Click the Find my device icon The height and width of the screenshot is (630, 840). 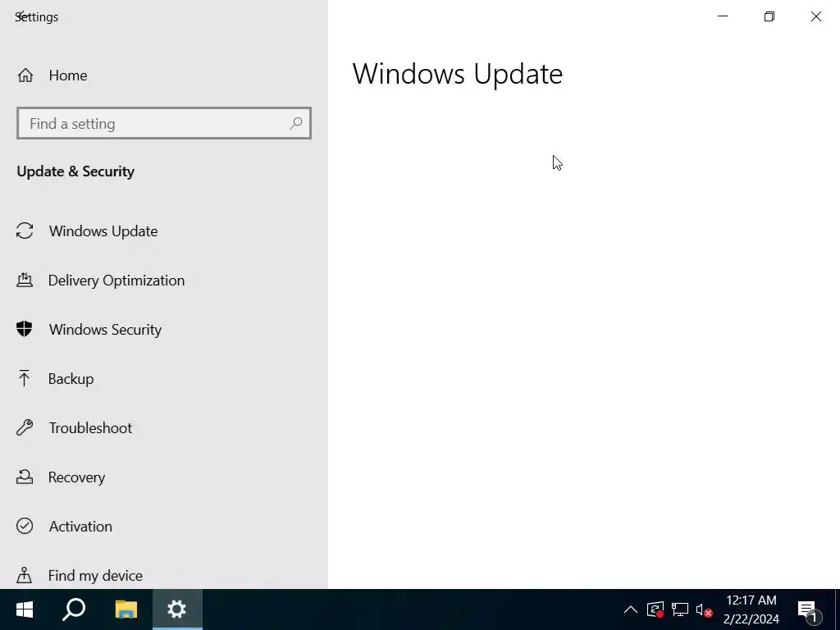24,575
